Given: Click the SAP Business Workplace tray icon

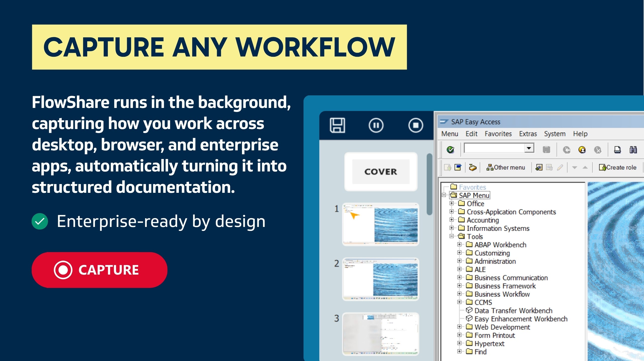Looking at the screenshot, I should tap(473, 167).
